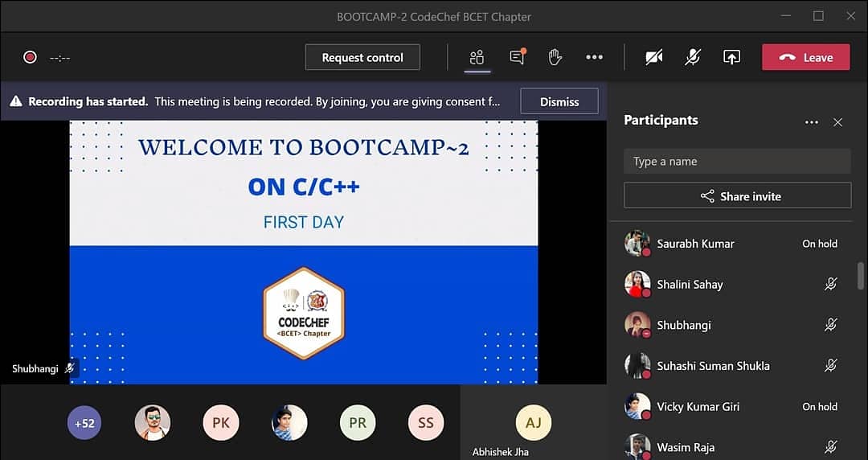The width and height of the screenshot is (868, 460).
Task: Click Shalini Sahay's avatar picture
Action: click(637, 285)
